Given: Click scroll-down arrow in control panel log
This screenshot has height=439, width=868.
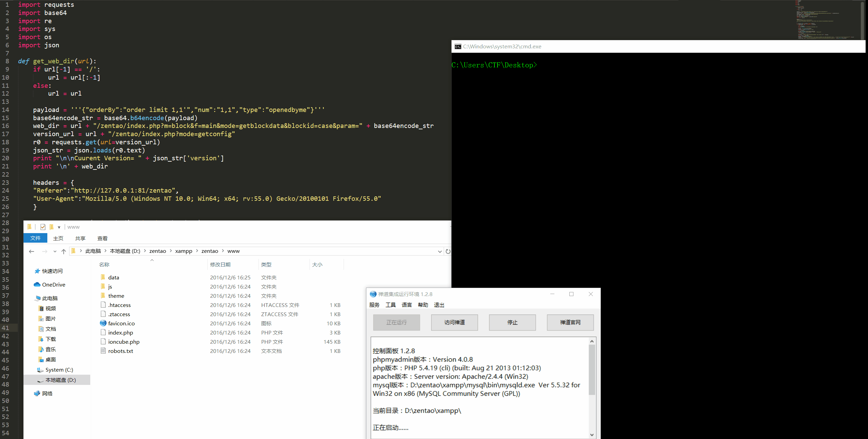Looking at the screenshot, I should [592, 435].
